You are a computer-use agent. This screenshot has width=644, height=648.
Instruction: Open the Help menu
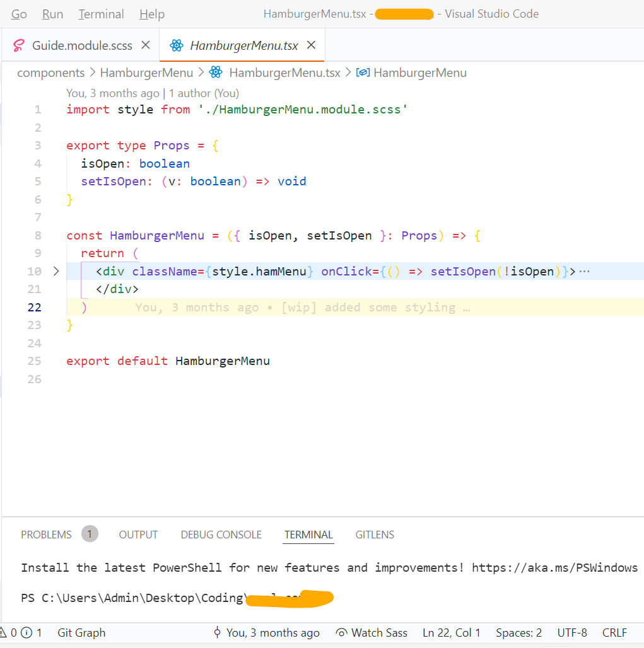tap(152, 14)
